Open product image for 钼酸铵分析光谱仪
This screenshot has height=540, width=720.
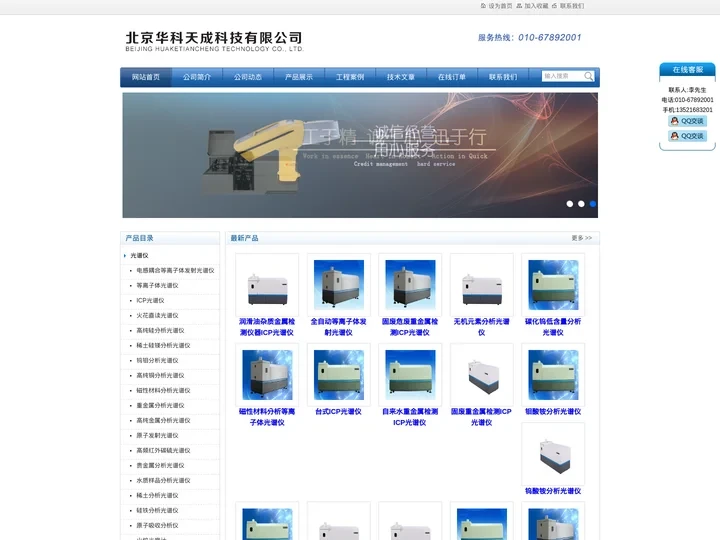(553, 375)
